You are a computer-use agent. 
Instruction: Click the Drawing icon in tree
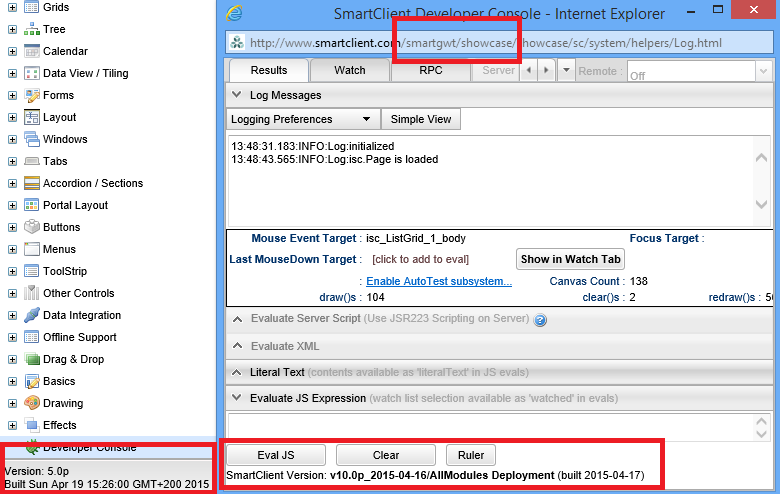pos(31,403)
